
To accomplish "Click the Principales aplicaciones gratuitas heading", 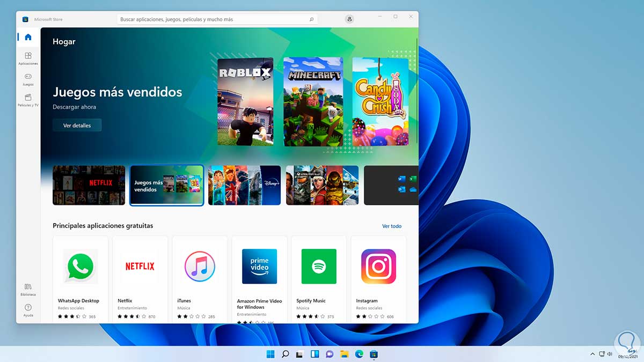I will (103, 226).
